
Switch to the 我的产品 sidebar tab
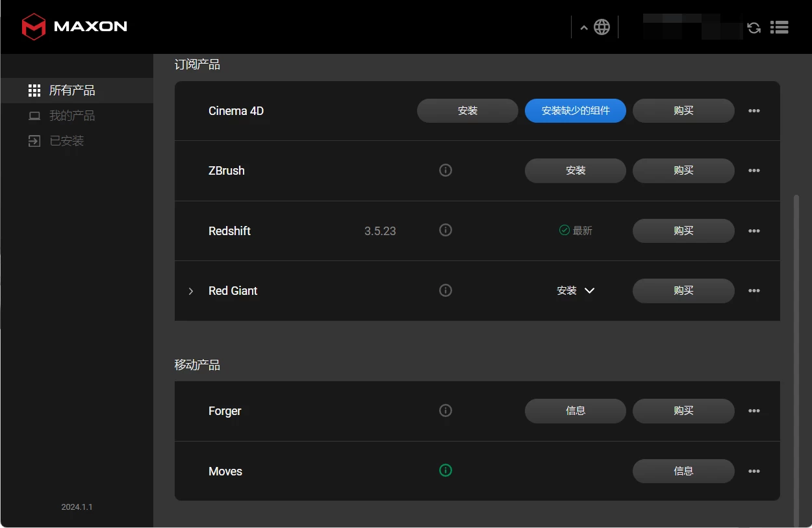tap(77, 116)
